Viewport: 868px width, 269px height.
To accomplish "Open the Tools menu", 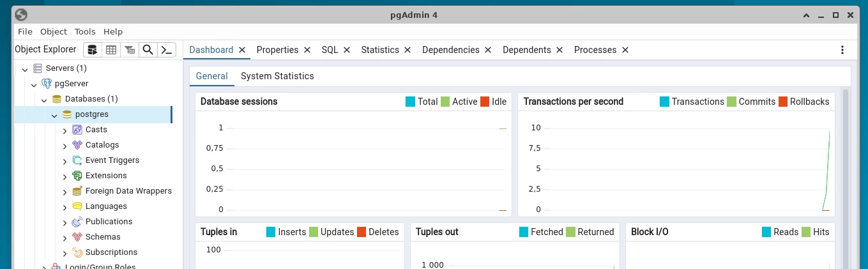I will click(85, 31).
